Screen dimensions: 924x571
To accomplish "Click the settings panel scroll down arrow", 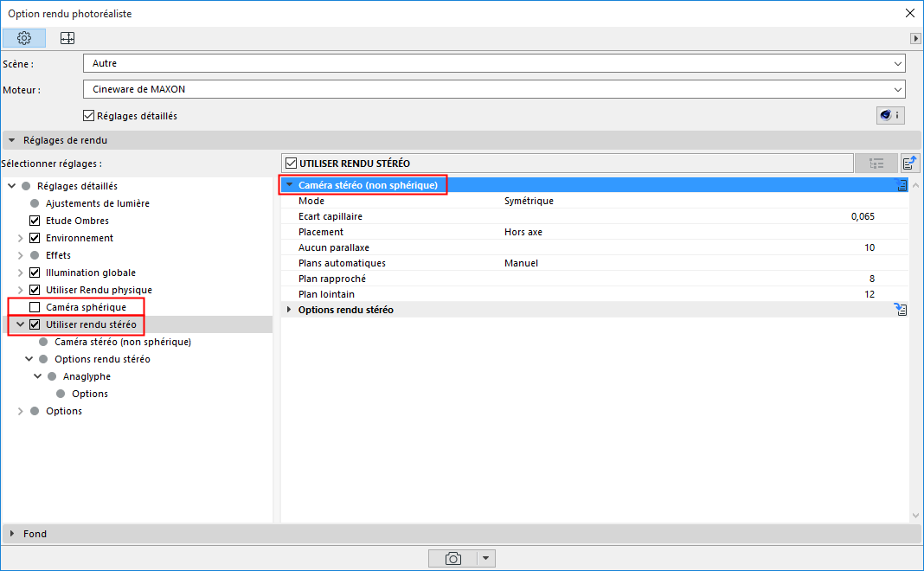I will point(915,516).
